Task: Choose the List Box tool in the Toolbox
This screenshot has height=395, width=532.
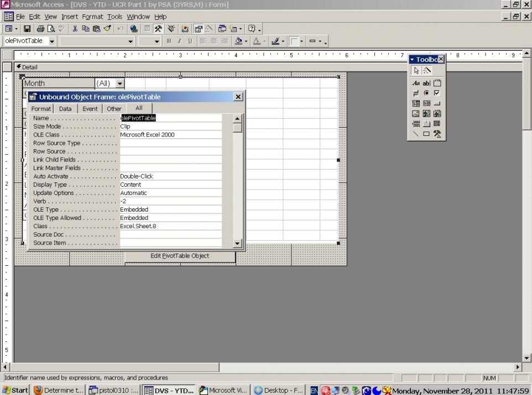Action: [426, 103]
